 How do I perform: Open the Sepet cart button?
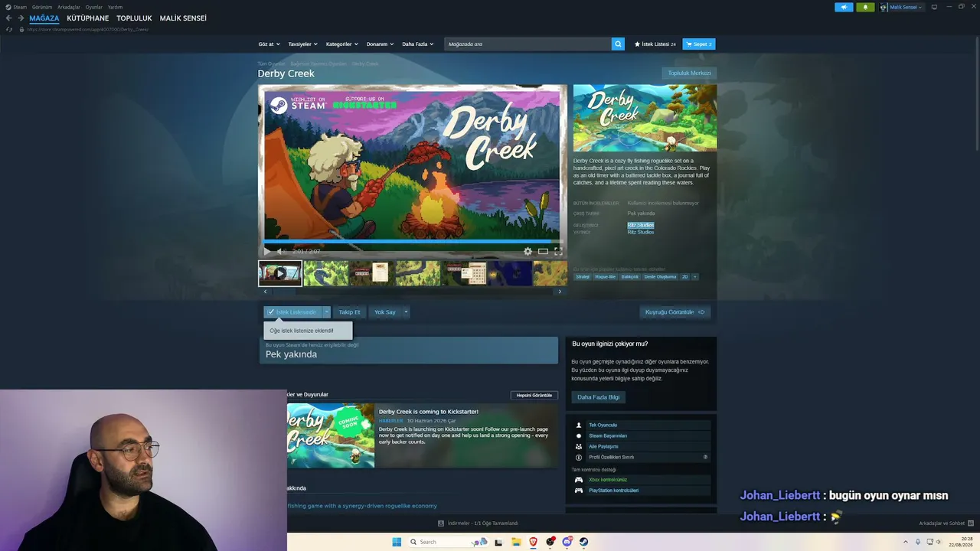699,44
